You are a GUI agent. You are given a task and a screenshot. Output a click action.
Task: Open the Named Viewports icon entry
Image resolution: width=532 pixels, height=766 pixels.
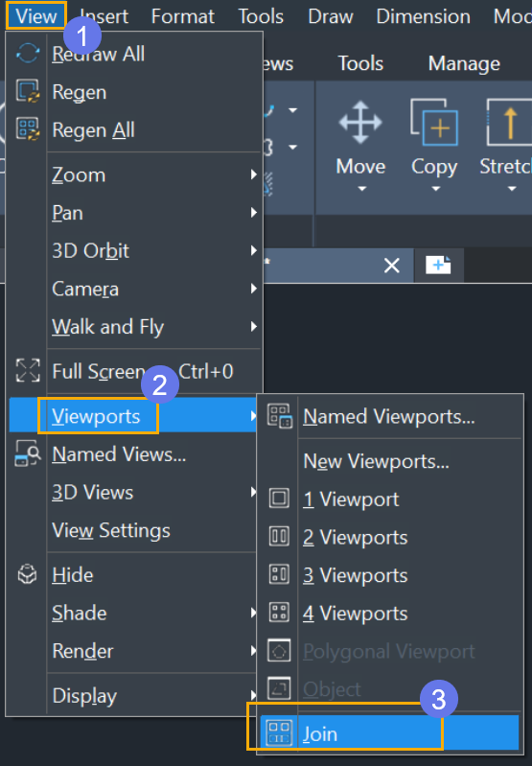point(280,416)
